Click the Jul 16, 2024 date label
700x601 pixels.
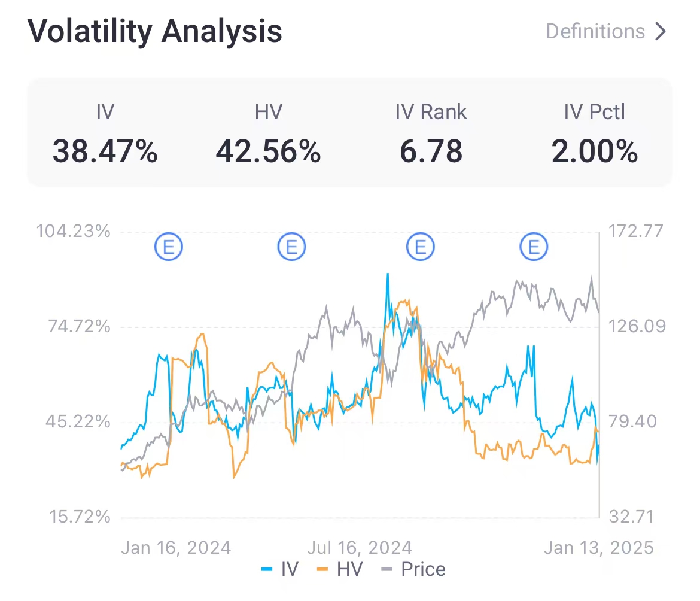click(x=359, y=547)
